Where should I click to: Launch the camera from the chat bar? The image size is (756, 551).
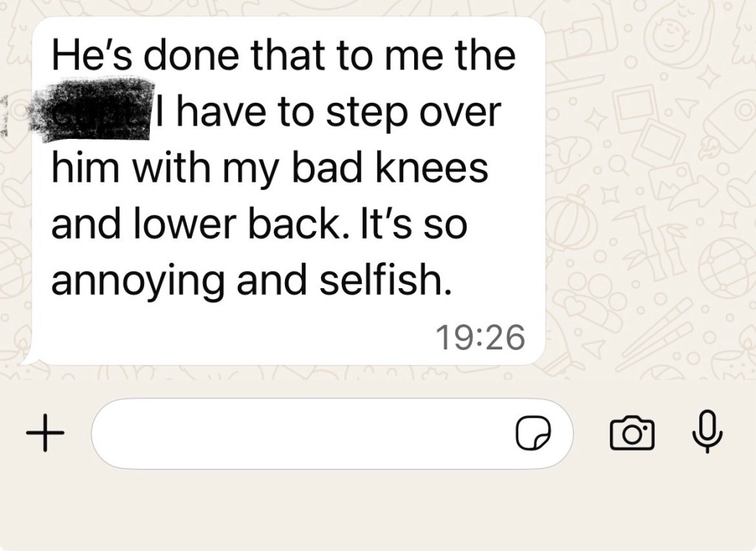click(x=632, y=433)
